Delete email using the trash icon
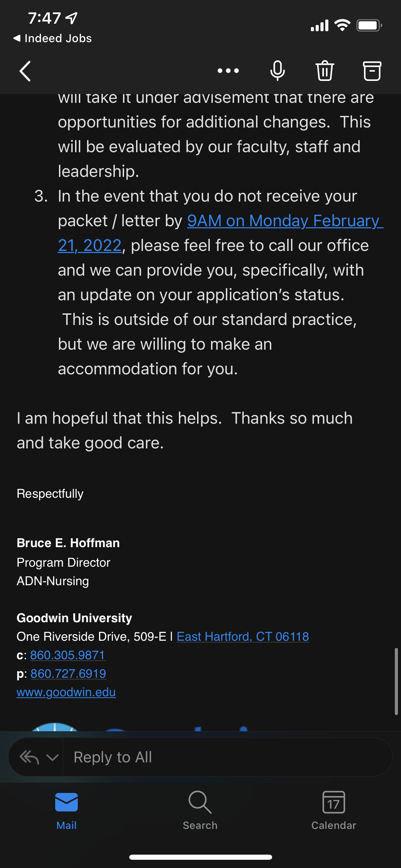 tap(325, 71)
